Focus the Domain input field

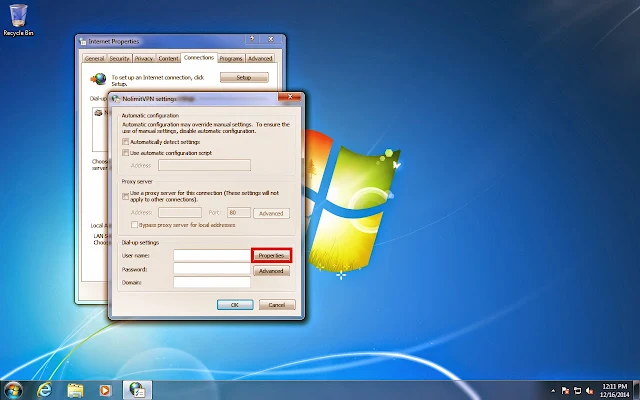click(212, 282)
